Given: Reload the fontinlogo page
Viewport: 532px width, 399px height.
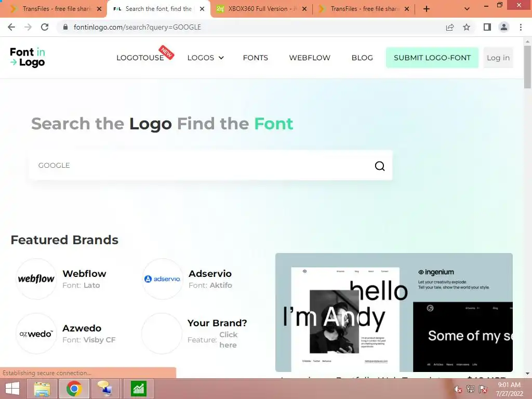Looking at the screenshot, I should 45,27.
